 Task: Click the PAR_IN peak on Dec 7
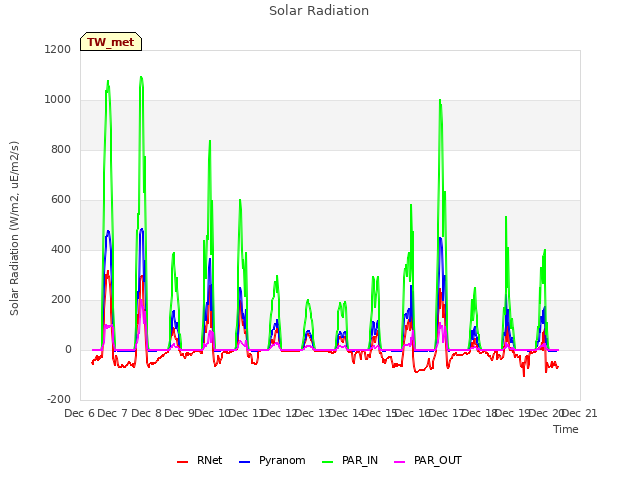(141, 77)
